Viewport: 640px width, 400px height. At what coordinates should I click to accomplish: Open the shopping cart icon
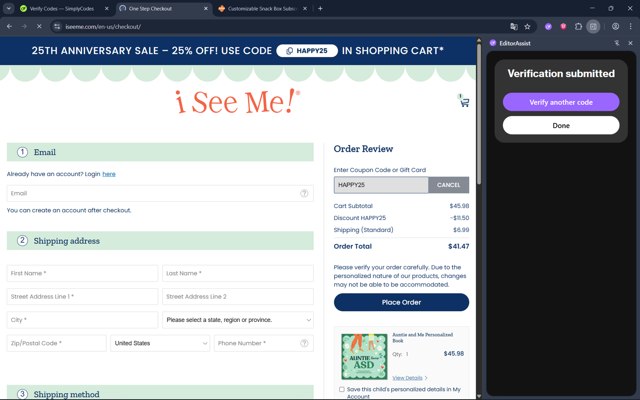tap(464, 102)
